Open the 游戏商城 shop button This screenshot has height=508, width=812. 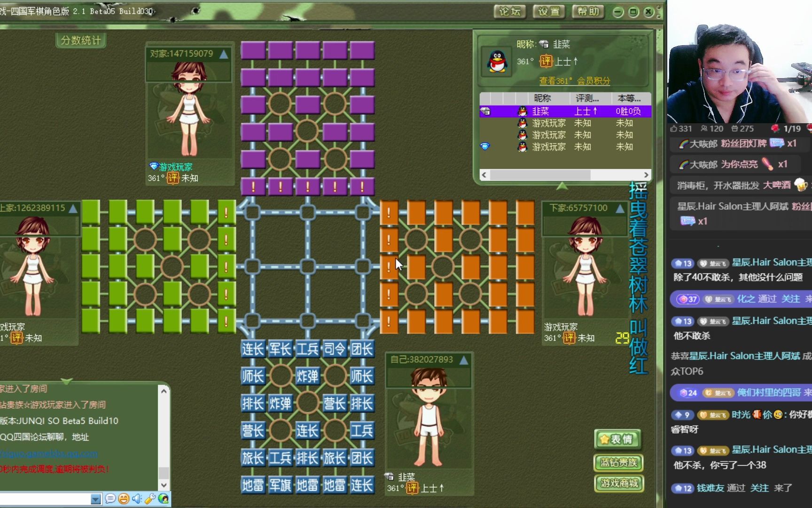[x=618, y=483]
